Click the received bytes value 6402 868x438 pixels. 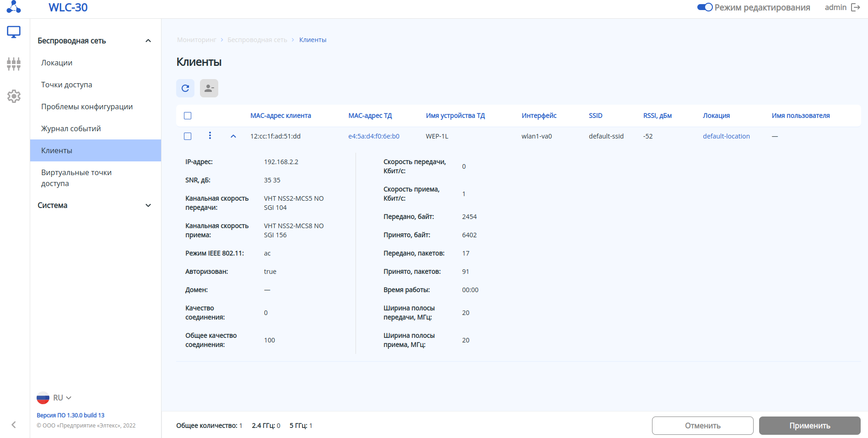click(469, 235)
